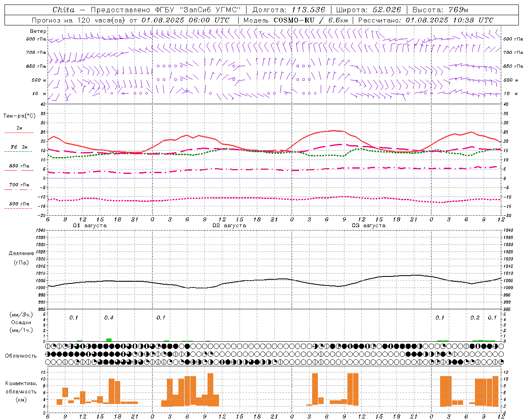This screenshot has height=420, width=525.
Task: Click the "(мм/1ч.)" precipitation unit label
Action: point(21,330)
